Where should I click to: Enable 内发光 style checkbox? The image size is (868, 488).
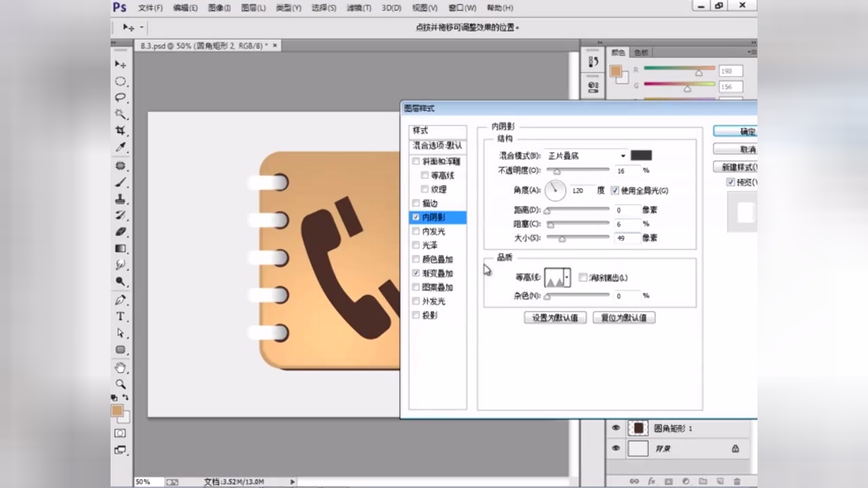tap(416, 231)
